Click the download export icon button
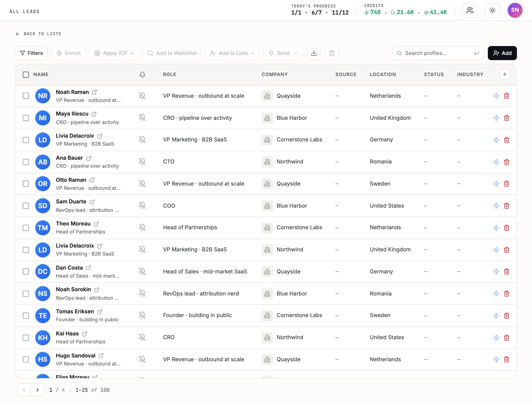 click(x=314, y=53)
